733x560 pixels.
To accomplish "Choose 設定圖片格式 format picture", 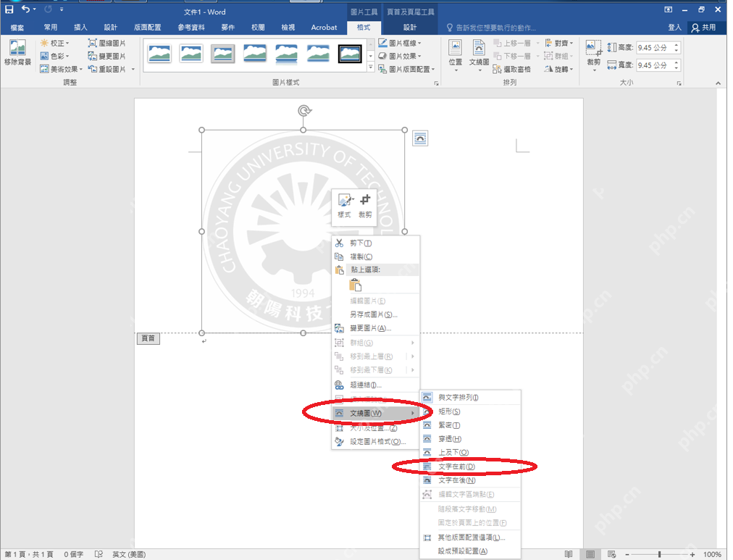I will [376, 442].
